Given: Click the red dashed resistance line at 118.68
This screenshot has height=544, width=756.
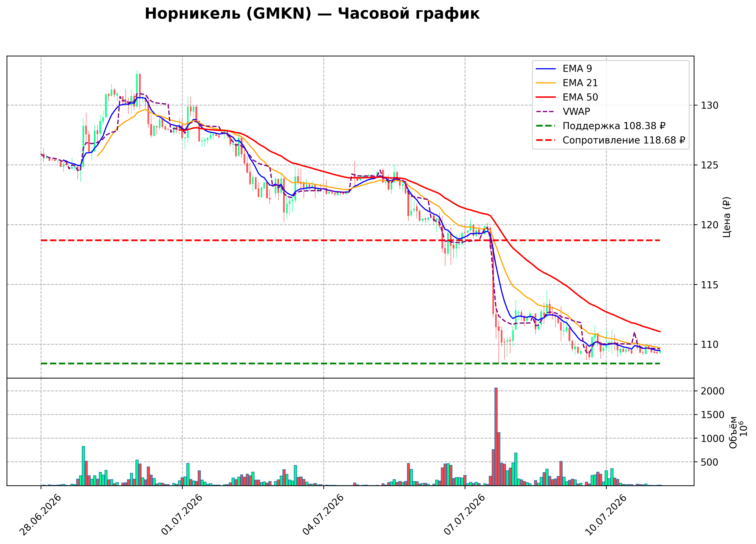Looking at the screenshot, I should (350, 240).
